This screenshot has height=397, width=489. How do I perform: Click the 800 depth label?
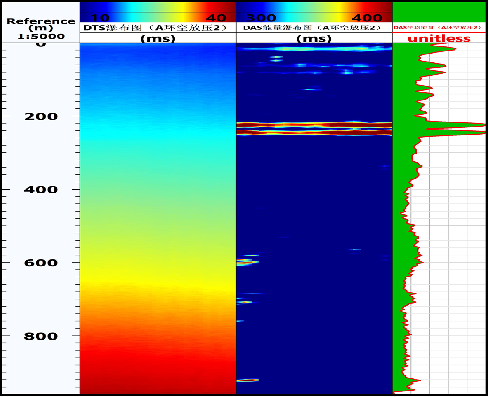(x=41, y=336)
